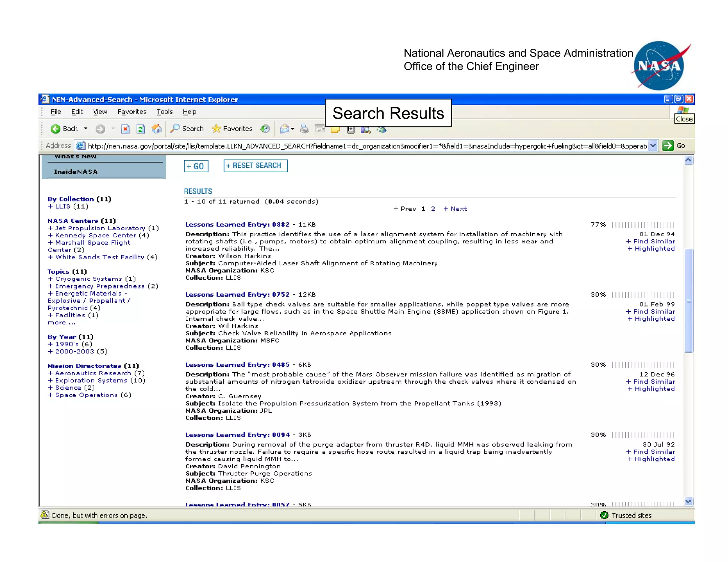This screenshot has width=728, height=562.
Task: Open the View menu
Action: 100,112
